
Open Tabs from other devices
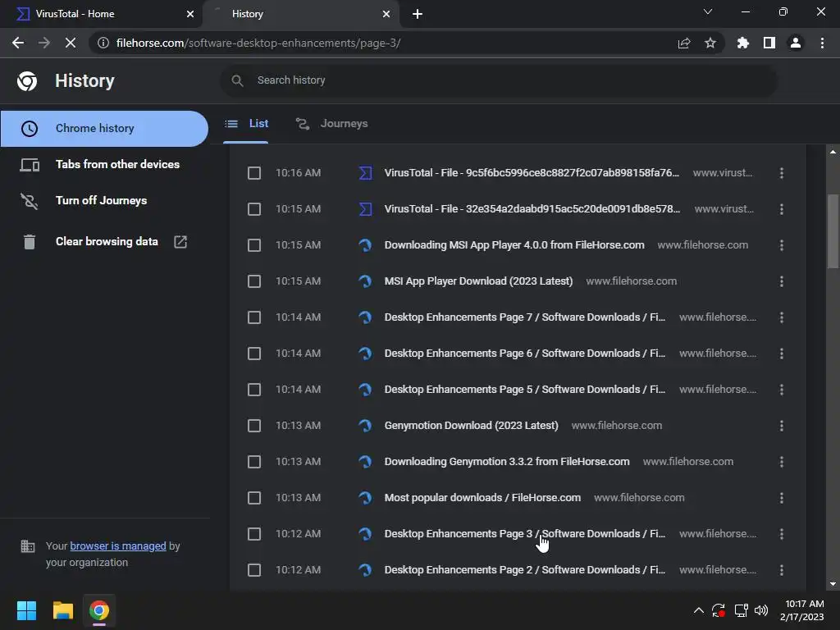pos(104,164)
